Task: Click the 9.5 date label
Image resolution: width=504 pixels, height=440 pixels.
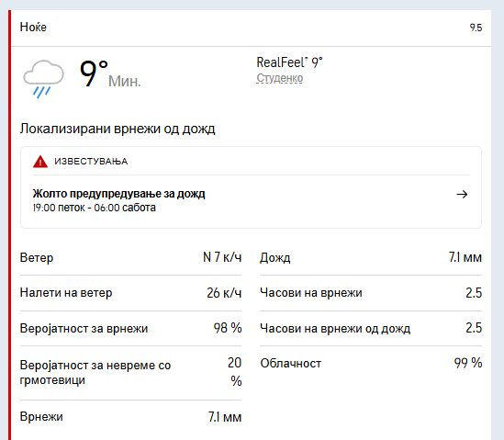Action: click(x=476, y=28)
